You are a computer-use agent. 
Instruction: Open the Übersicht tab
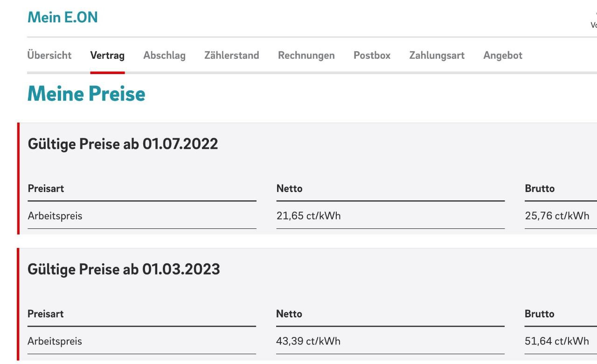coord(49,55)
